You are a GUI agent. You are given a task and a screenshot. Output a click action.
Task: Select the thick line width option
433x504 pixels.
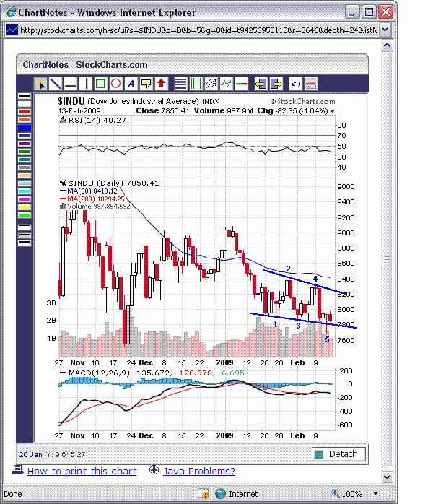tap(25, 243)
